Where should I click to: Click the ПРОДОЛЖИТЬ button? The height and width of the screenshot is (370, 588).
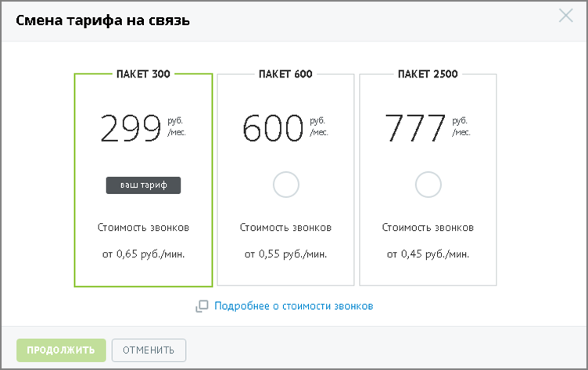61,350
